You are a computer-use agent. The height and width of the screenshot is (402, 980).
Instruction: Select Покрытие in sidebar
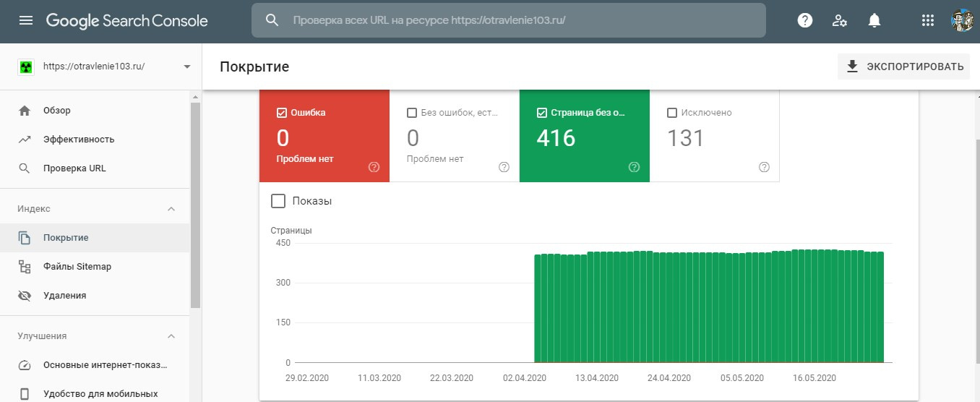(x=95, y=238)
